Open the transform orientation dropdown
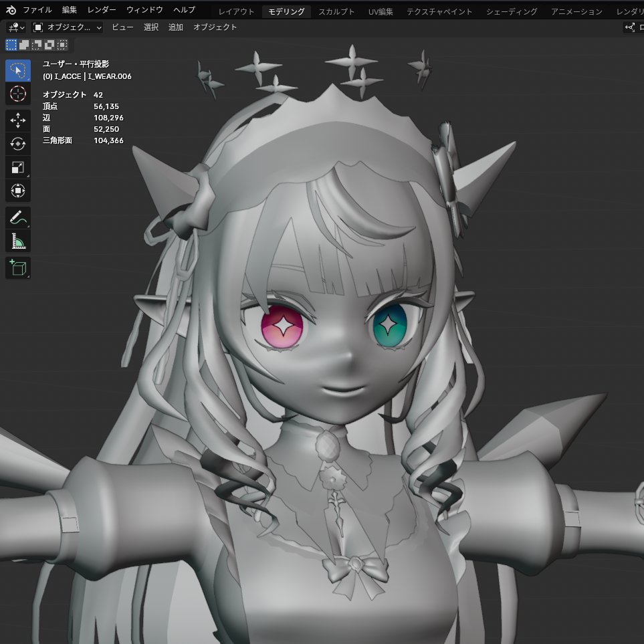 pos(633,27)
